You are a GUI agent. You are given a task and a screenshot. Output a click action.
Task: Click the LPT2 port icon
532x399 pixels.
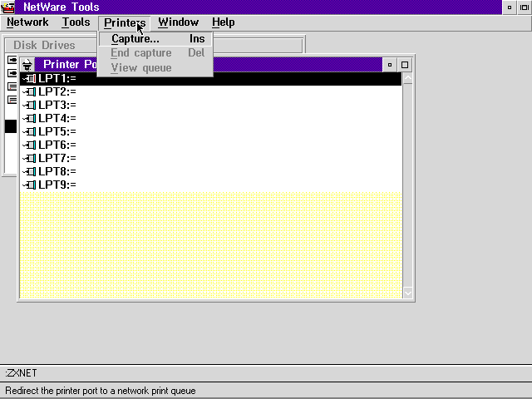tap(29, 92)
